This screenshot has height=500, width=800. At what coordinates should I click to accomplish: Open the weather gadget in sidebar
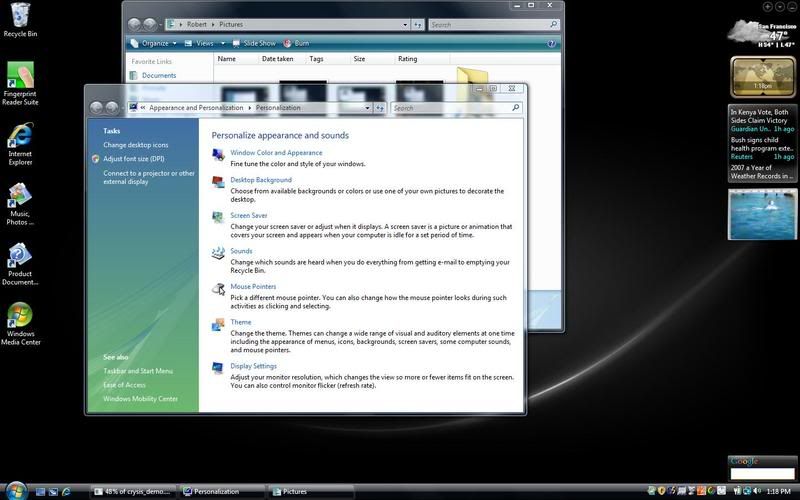click(x=762, y=34)
